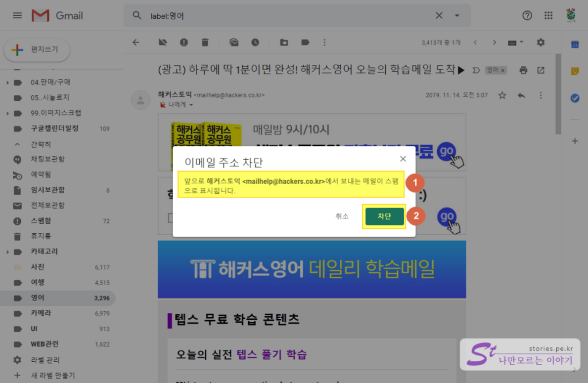Print the email with the printer icon
The height and width of the screenshot is (383, 588).
click(523, 70)
